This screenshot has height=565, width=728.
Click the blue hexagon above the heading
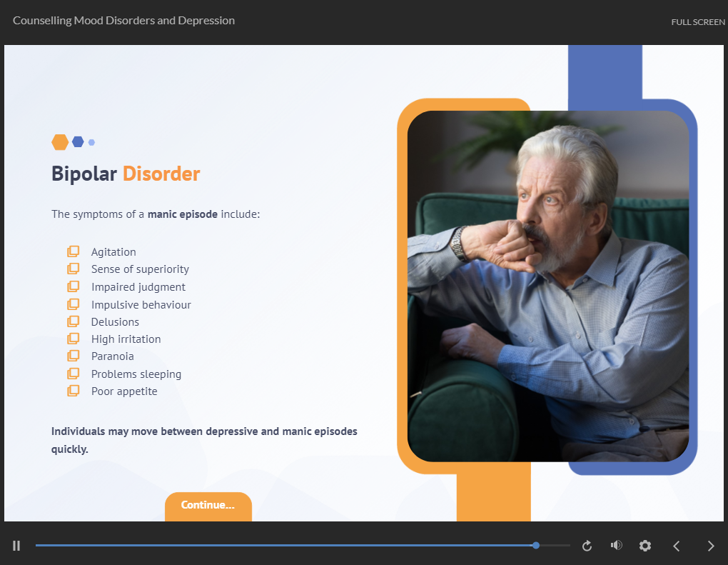[78, 142]
